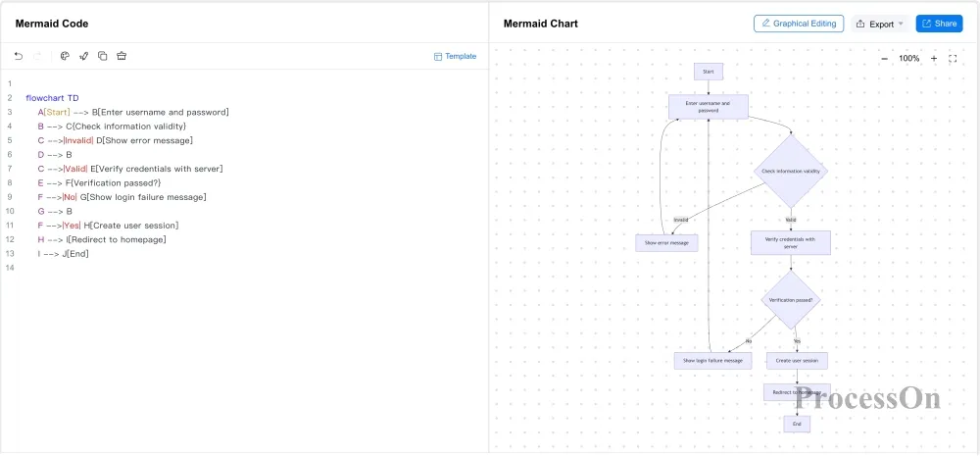The height and width of the screenshot is (456, 980).
Task: Click the Mermaid Code panel title
Action: [52, 24]
